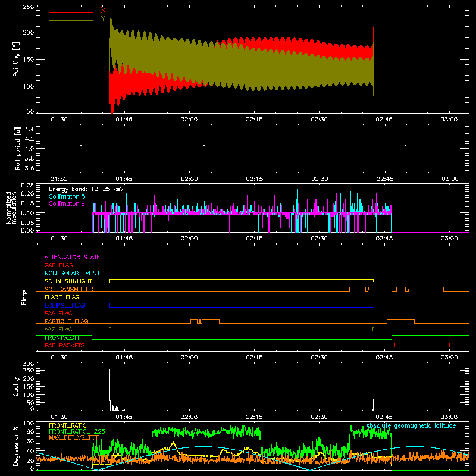This screenshot has height=476, width=476.
Task: Click the 3.6 tick on Roll period axis
Action: coord(29,168)
